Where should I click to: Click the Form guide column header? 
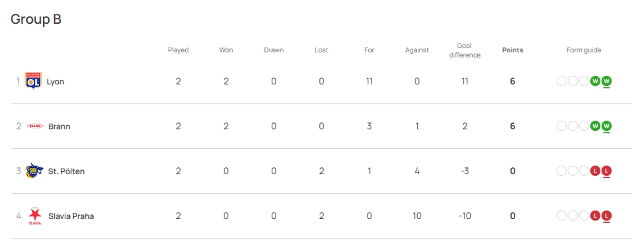tap(584, 50)
